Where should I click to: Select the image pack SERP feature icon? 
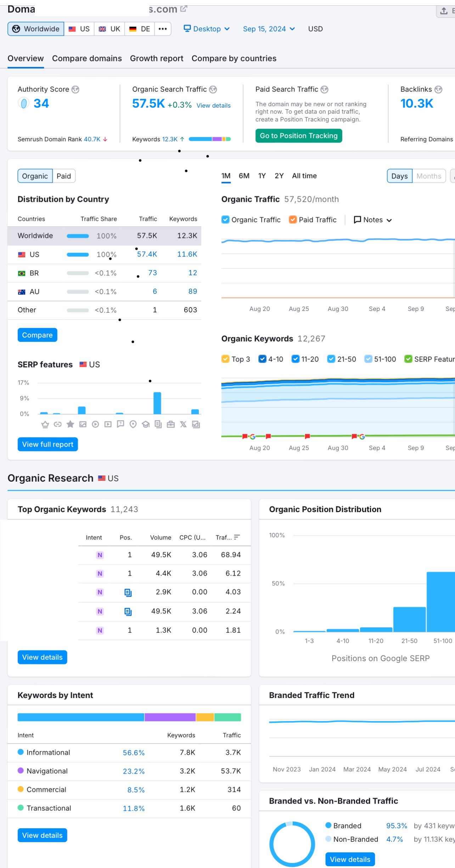click(196, 424)
